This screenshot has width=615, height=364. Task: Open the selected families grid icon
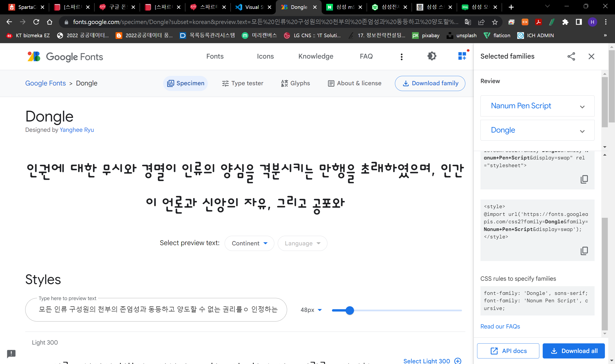[462, 56]
